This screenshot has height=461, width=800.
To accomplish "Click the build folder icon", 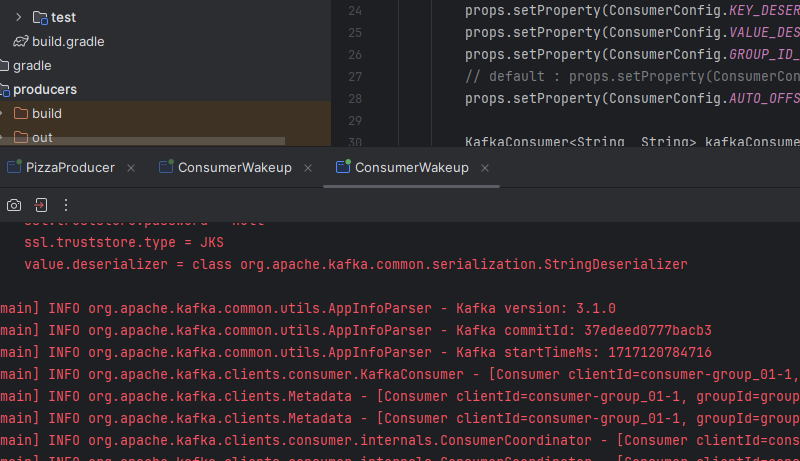I will point(21,113).
